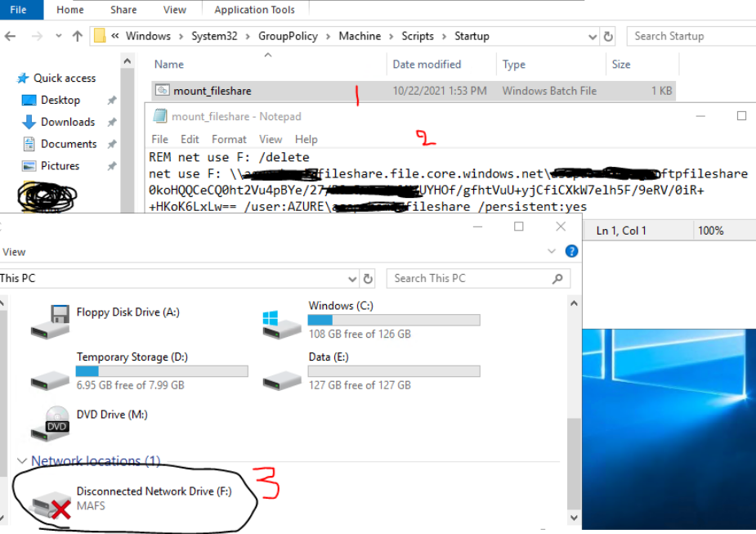The height and width of the screenshot is (534, 756).
Task: Click the 100% zoom status in Notepad
Action: point(711,231)
